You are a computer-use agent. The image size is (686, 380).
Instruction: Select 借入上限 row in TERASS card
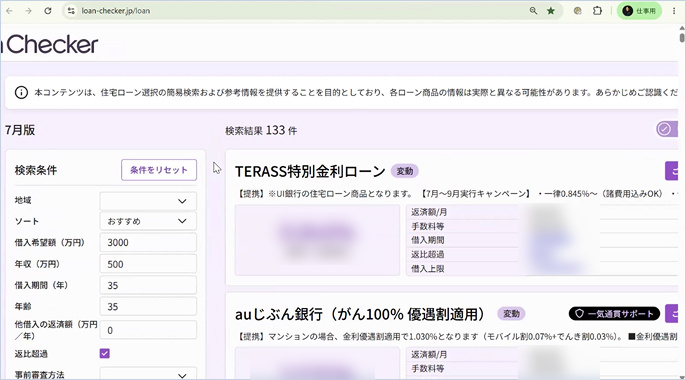point(542,268)
